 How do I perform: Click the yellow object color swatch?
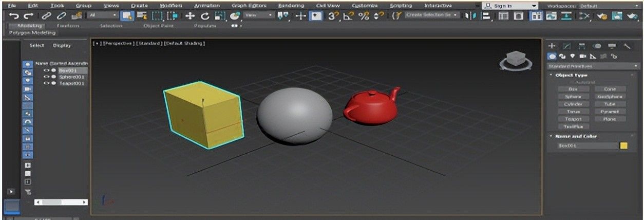click(x=624, y=145)
